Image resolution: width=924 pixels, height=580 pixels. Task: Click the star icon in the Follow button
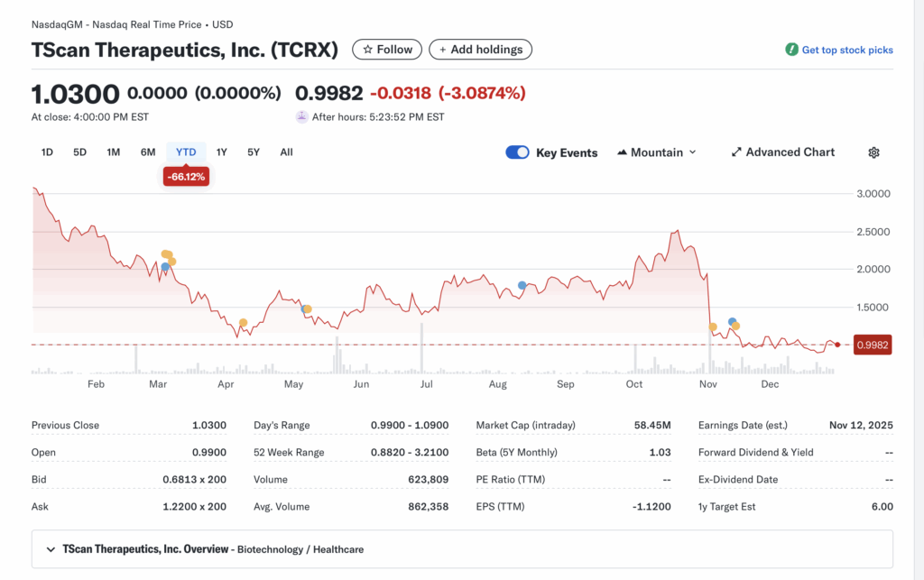369,50
